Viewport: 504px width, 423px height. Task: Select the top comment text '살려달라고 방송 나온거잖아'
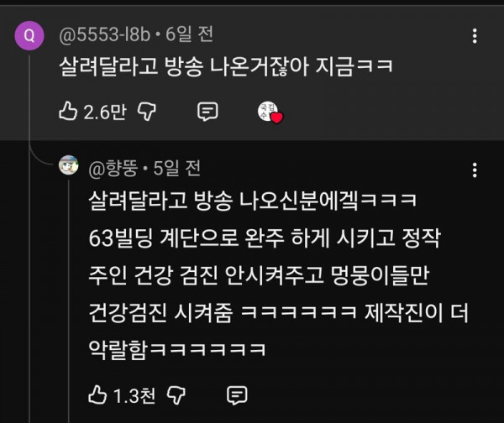[184, 66]
